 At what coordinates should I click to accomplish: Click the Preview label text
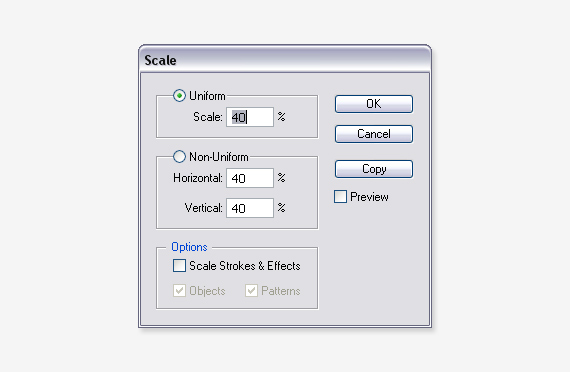pos(369,197)
